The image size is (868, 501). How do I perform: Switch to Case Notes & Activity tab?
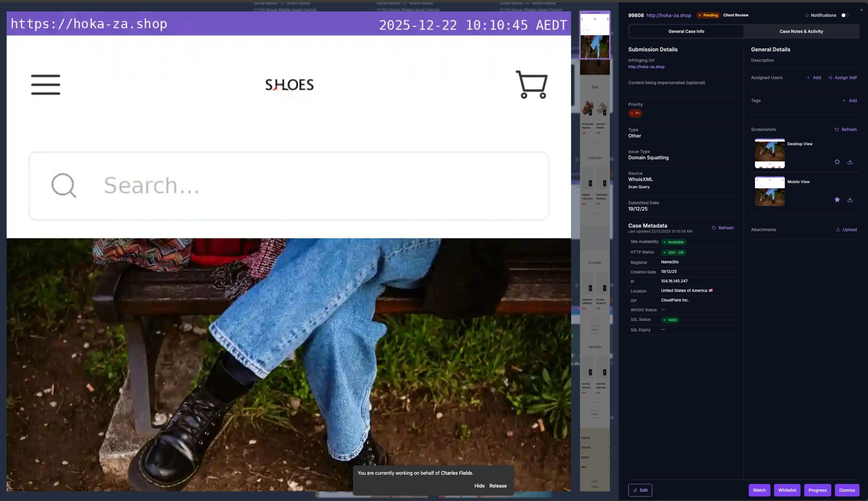[801, 31]
